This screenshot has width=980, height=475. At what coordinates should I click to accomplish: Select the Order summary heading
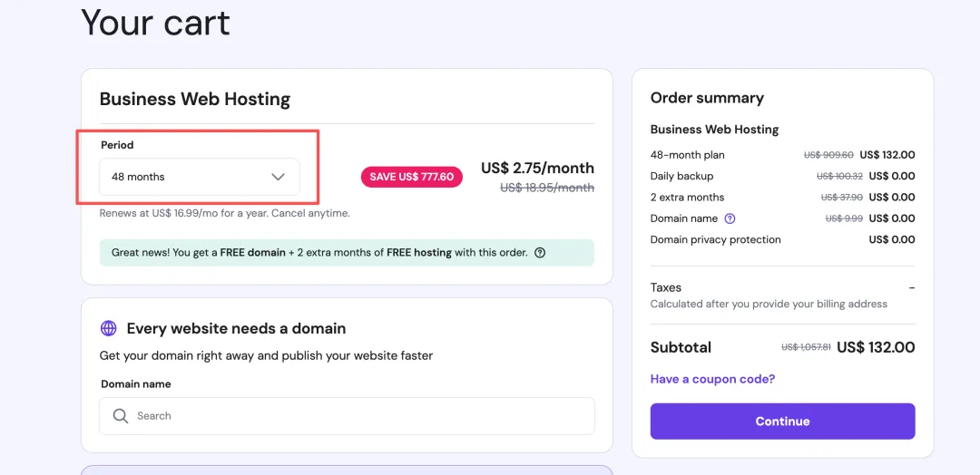point(707,98)
